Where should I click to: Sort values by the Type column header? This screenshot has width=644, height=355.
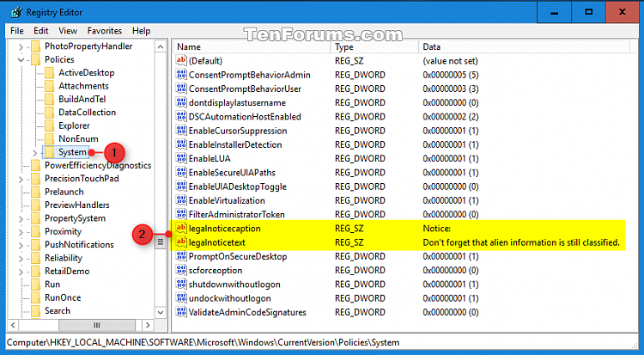tap(374, 47)
